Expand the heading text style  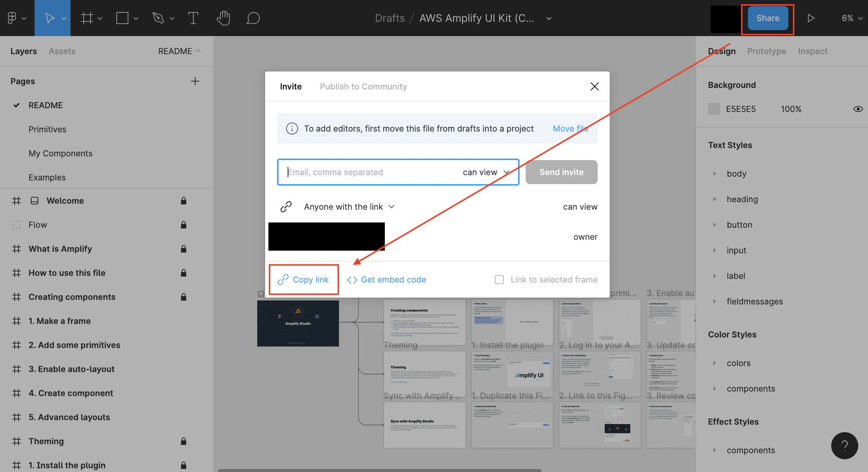coord(714,199)
